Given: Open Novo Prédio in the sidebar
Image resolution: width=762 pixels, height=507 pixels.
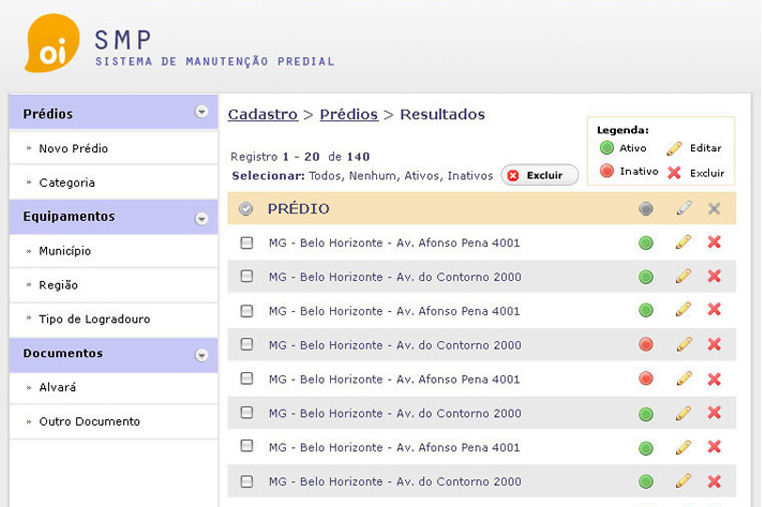Looking at the screenshot, I should click(73, 149).
